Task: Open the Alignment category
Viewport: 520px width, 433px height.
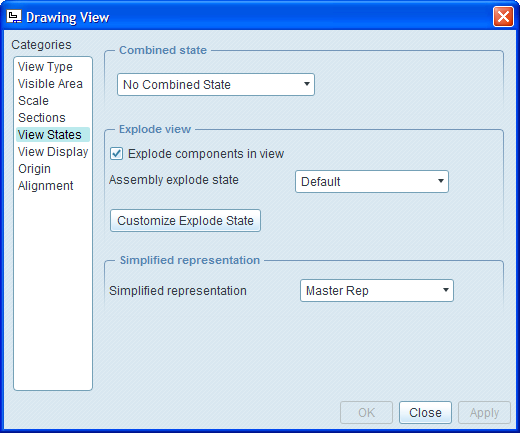Action: (x=46, y=186)
